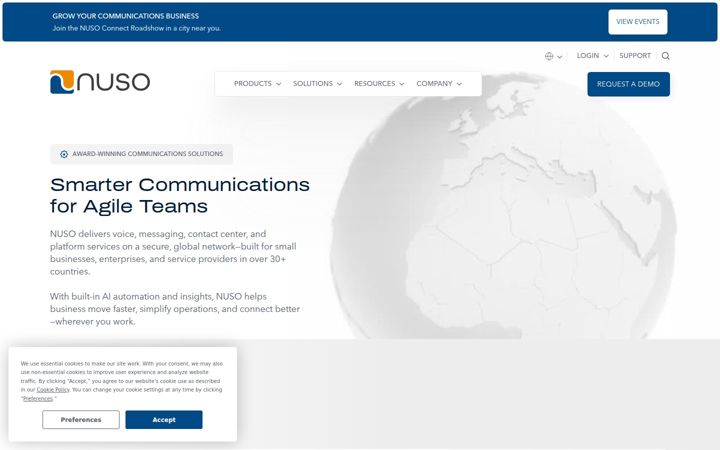This screenshot has width=720, height=450.
Task: Open the Cookie Policy link
Action: pyautogui.click(x=53, y=390)
